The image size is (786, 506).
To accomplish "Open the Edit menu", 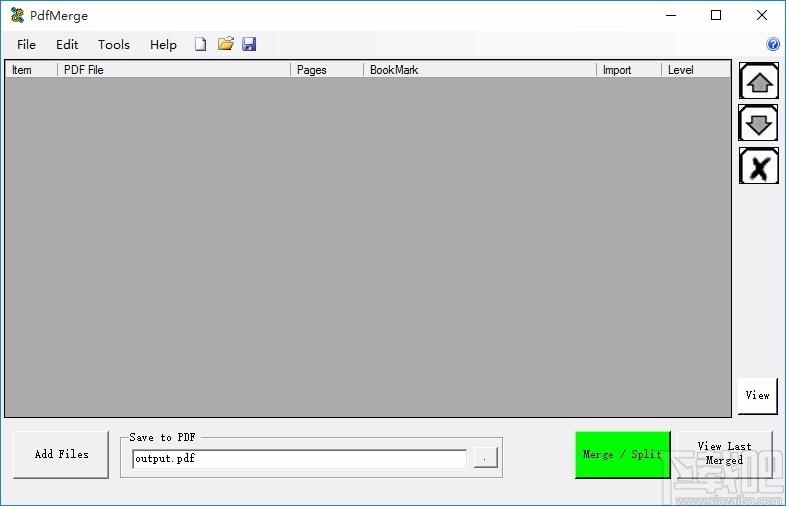I will point(67,45).
